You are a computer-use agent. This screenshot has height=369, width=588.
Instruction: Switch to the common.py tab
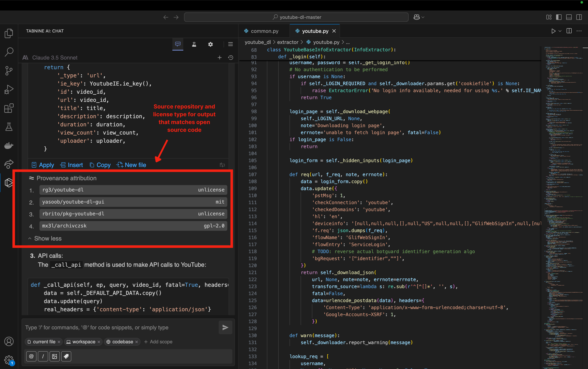pyautogui.click(x=264, y=31)
